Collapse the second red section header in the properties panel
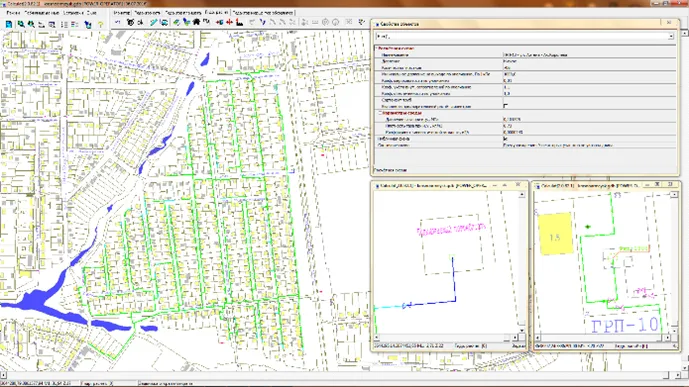689x387 pixels. [381, 113]
